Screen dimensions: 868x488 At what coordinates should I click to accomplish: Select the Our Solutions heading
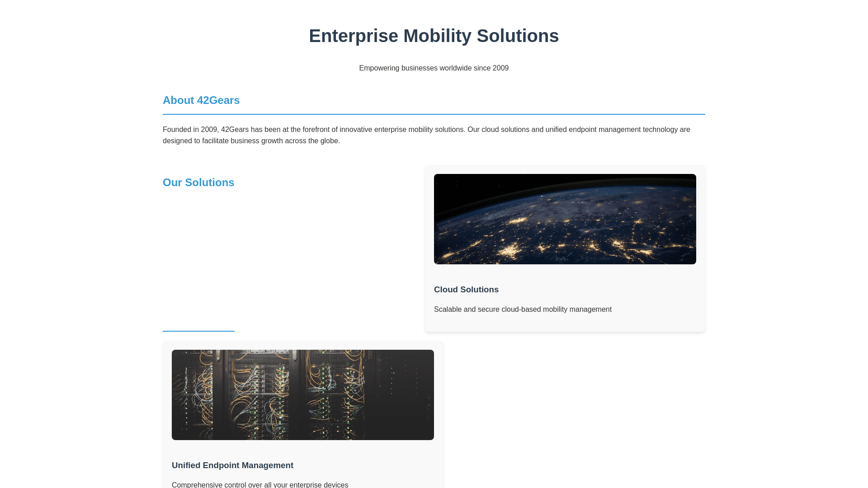point(198,183)
